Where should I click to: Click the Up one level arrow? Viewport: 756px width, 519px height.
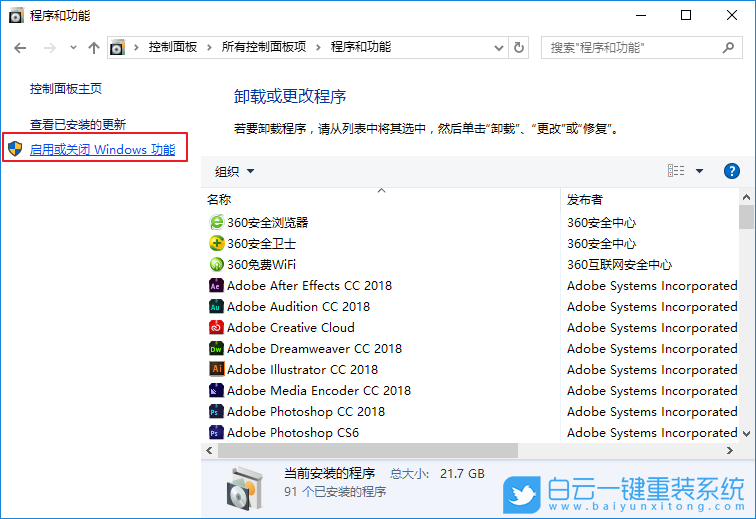(x=94, y=48)
